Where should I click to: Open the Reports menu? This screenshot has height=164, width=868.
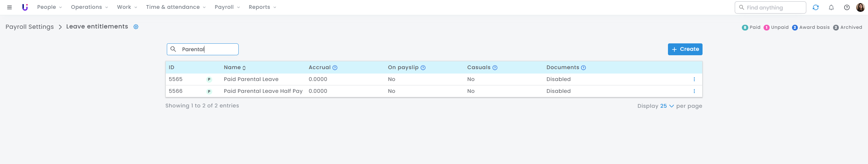[262, 7]
